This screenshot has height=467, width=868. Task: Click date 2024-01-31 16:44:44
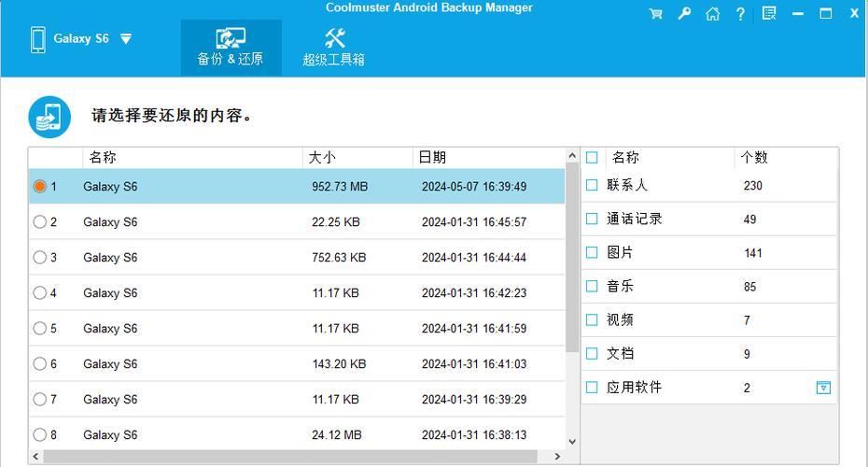coord(474,258)
